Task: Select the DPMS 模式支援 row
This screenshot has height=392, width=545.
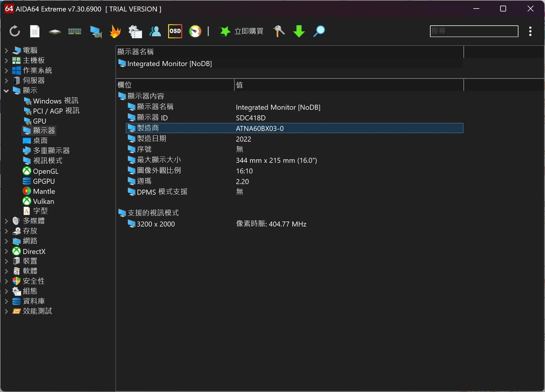Action: pos(295,192)
